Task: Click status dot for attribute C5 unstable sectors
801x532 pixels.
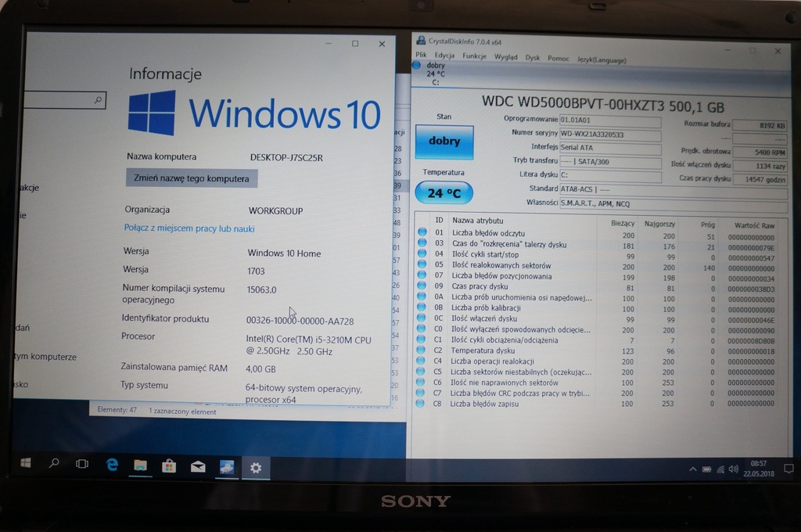Action: click(420, 371)
